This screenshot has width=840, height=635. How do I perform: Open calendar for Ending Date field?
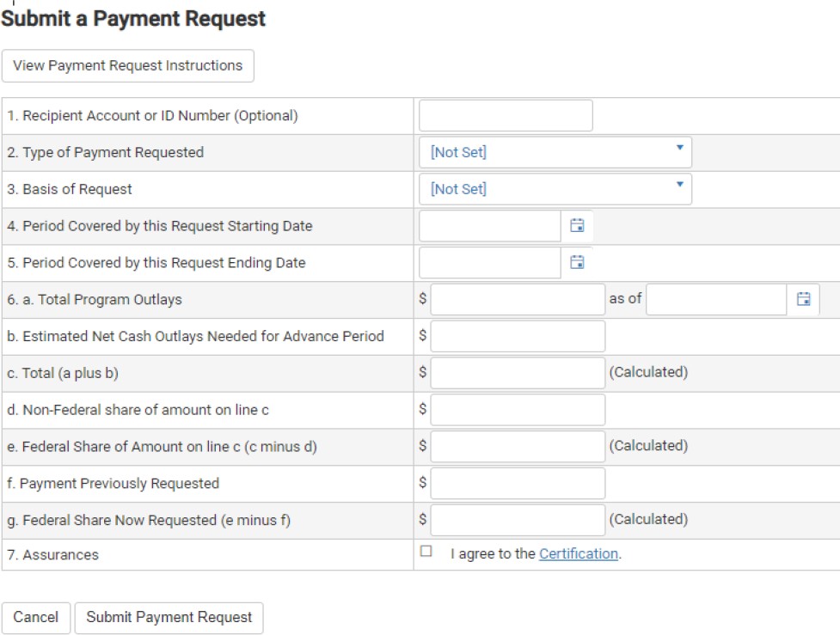pos(577,262)
